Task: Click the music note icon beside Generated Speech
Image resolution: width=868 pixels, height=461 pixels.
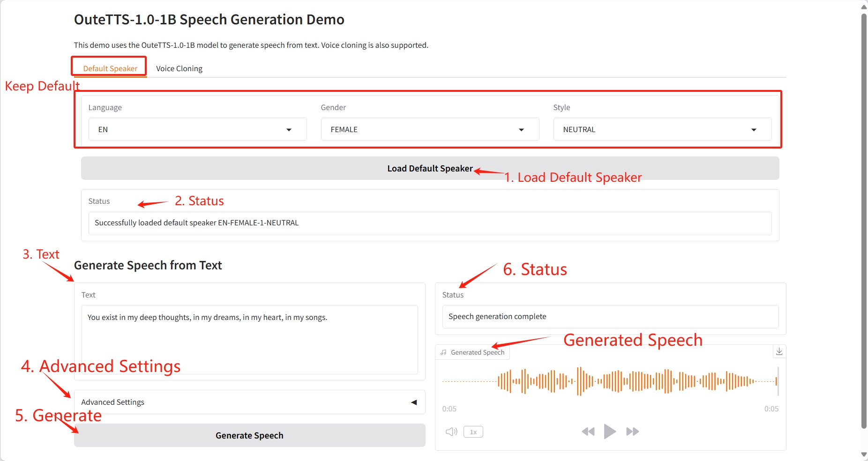Action: click(443, 352)
